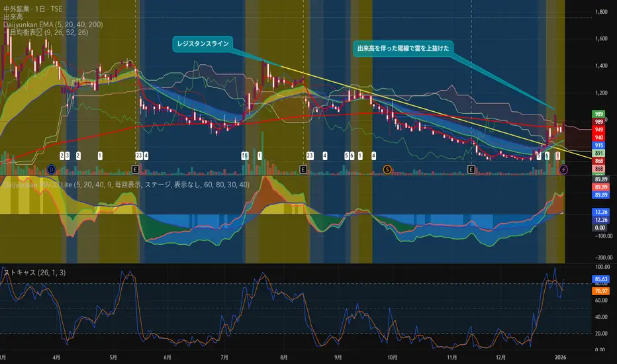Click the stage marker labeled 56

click(x=245, y=156)
